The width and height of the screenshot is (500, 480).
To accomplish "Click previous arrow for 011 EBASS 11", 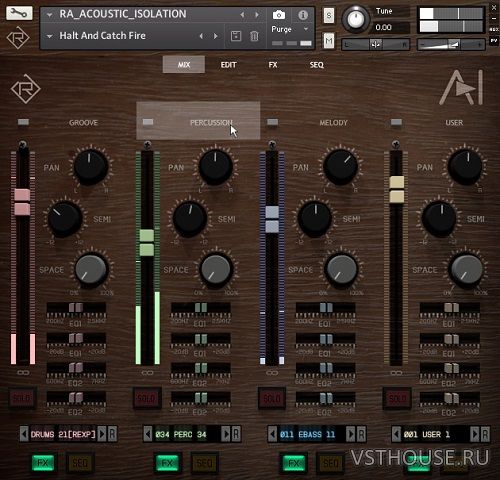I will click(273, 434).
